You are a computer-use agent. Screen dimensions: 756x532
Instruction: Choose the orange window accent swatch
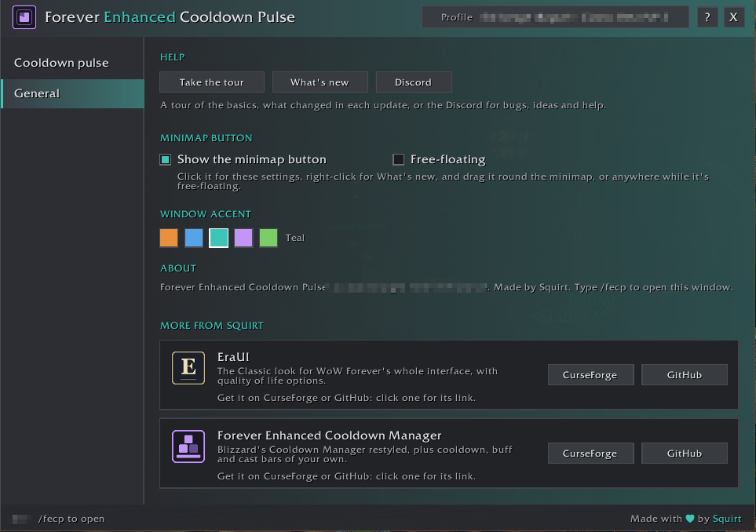click(169, 238)
